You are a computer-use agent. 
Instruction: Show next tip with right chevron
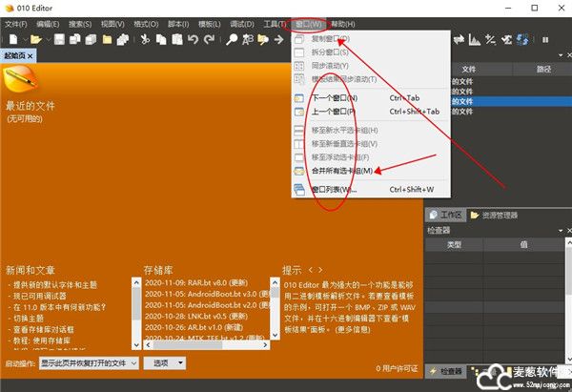tap(320, 270)
